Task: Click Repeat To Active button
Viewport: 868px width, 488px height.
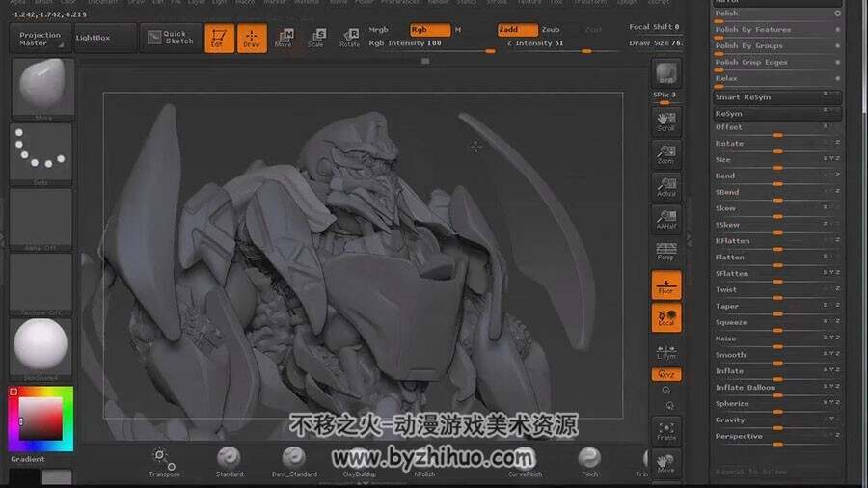Action: 777,472
